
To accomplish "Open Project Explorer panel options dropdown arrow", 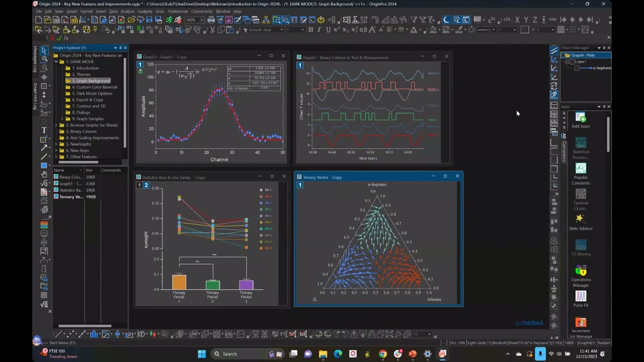I will click(x=115, y=48).
